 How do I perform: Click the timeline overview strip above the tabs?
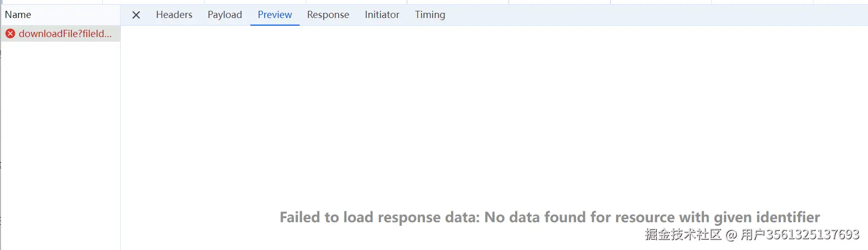pos(463,2)
